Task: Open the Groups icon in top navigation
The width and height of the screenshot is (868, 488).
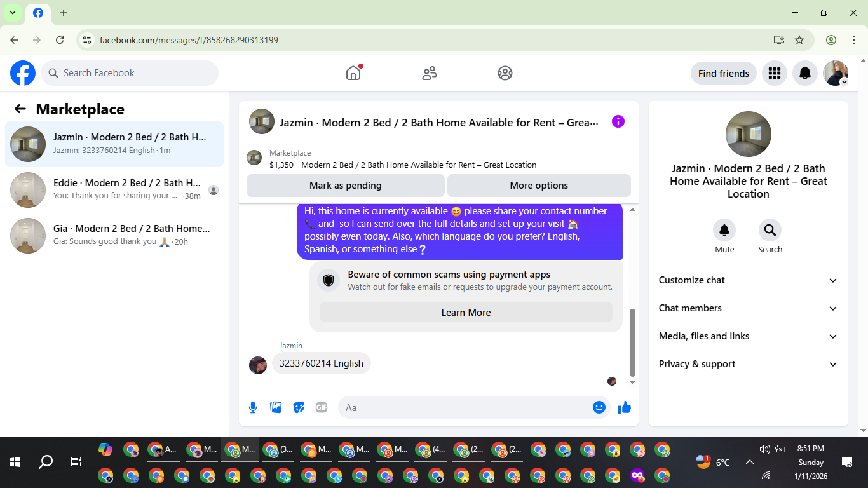Action: (505, 73)
